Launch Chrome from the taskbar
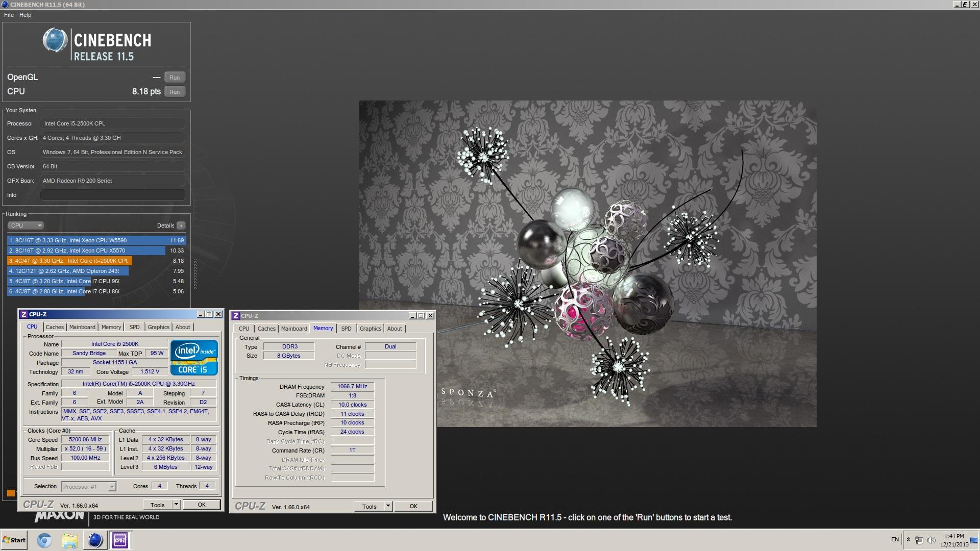This screenshot has width=980, height=551. coord(44,540)
